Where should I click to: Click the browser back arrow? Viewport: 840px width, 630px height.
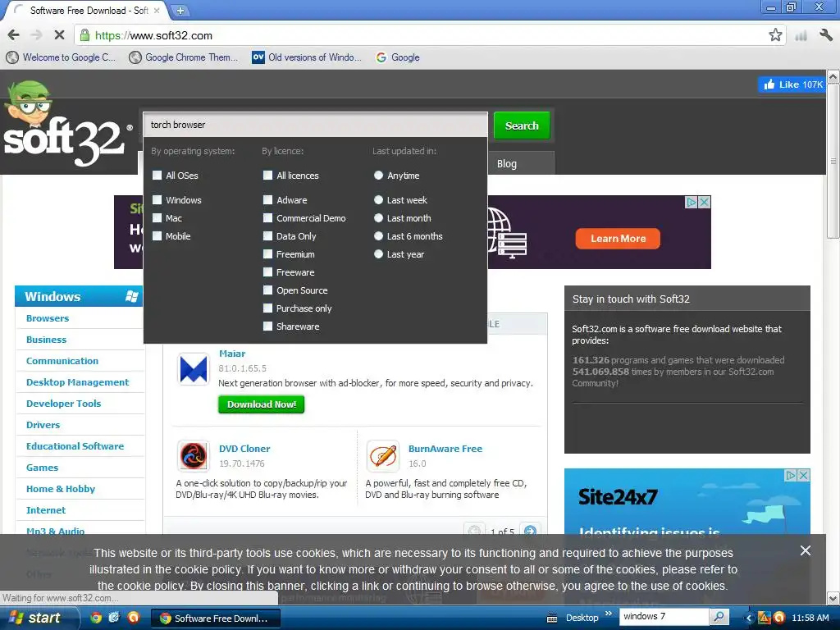coord(14,35)
